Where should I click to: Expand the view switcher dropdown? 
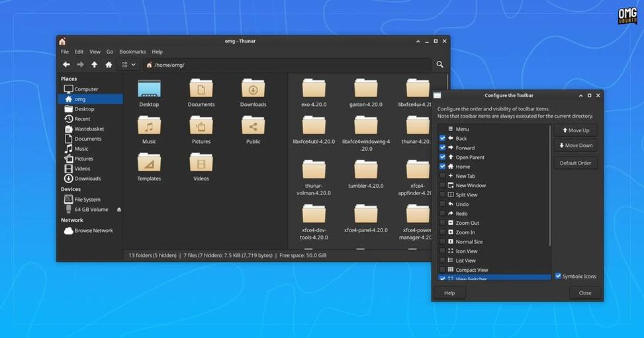(x=128, y=64)
